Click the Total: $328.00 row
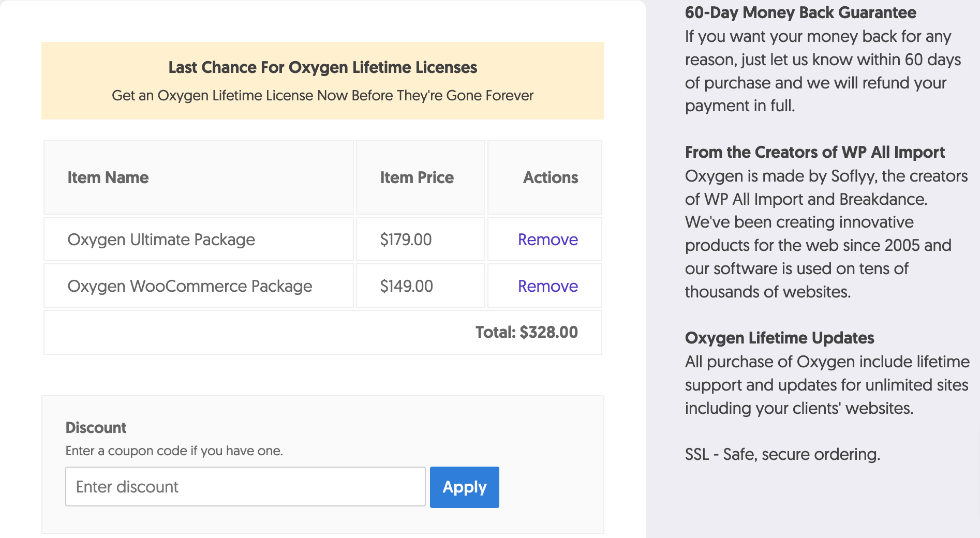This screenshot has height=538, width=980. pos(527,332)
